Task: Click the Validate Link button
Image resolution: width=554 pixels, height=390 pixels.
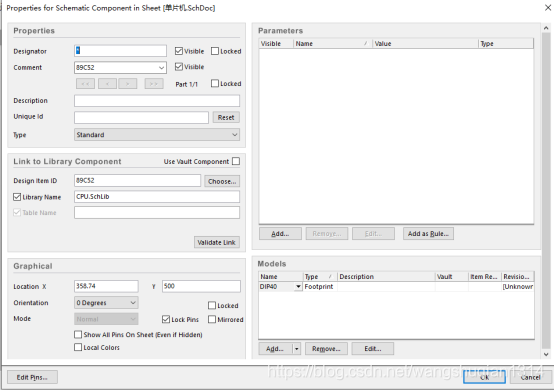Action: 217,242
